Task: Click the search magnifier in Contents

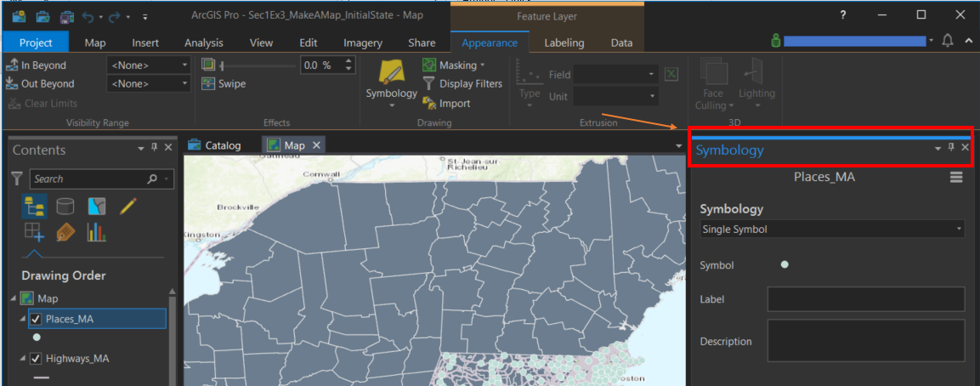Action: pyautogui.click(x=152, y=179)
